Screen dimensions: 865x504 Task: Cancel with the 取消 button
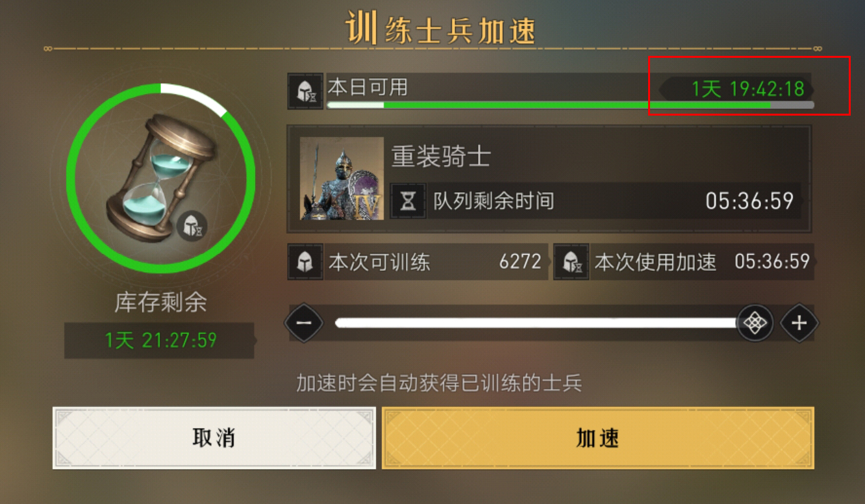pyautogui.click(x=214, y=438)
